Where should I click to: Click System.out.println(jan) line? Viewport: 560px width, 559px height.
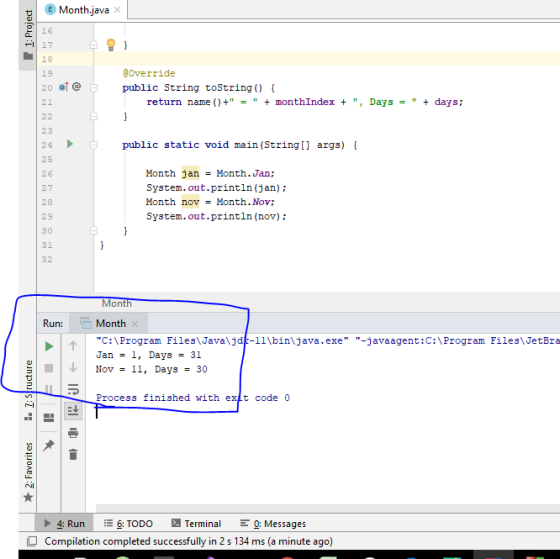(216, 188)
